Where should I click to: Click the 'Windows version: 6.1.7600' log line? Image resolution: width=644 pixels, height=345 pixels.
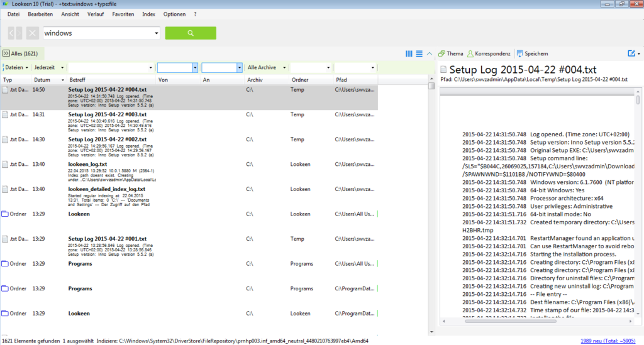[548, 182]
